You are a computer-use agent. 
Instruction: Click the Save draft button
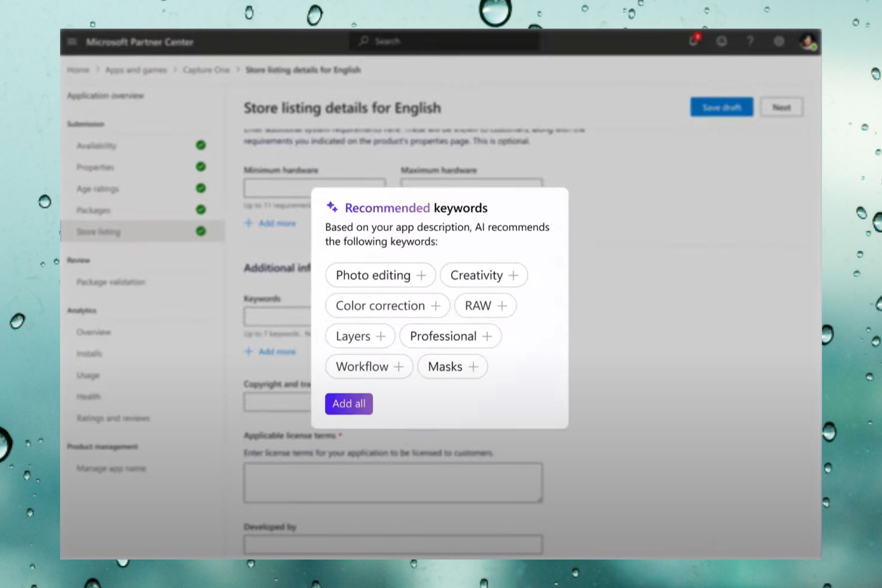(x=721, y=107)
